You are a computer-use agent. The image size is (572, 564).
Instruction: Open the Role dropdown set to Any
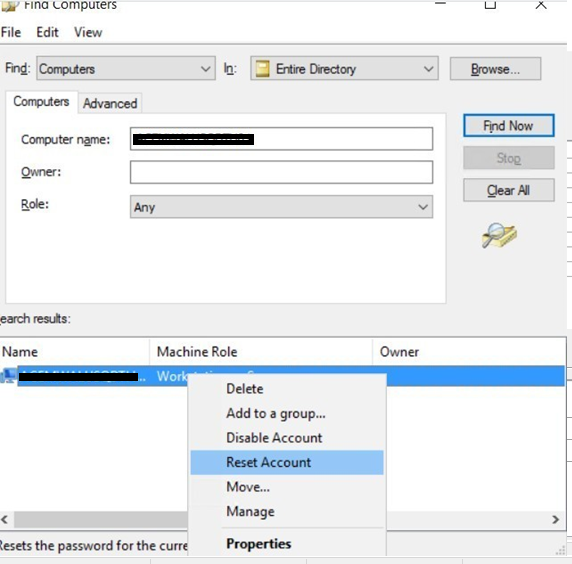281,207
